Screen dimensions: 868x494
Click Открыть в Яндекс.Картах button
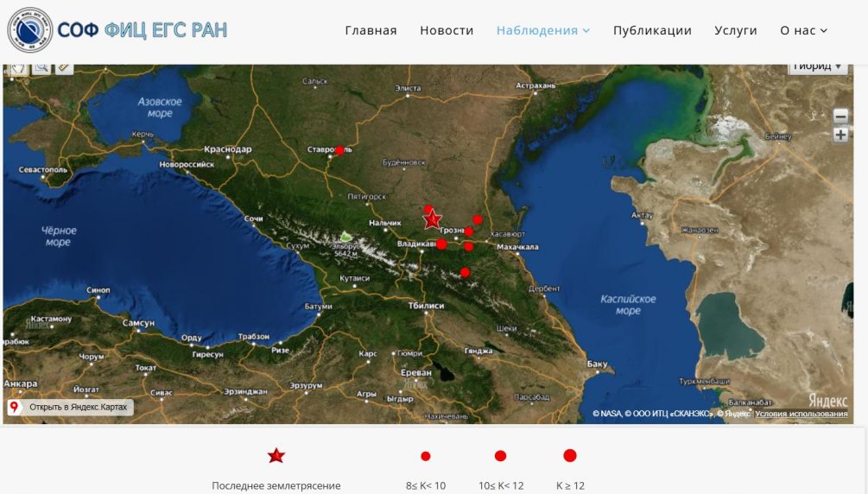pyautogui.click(x=71, y=407)
